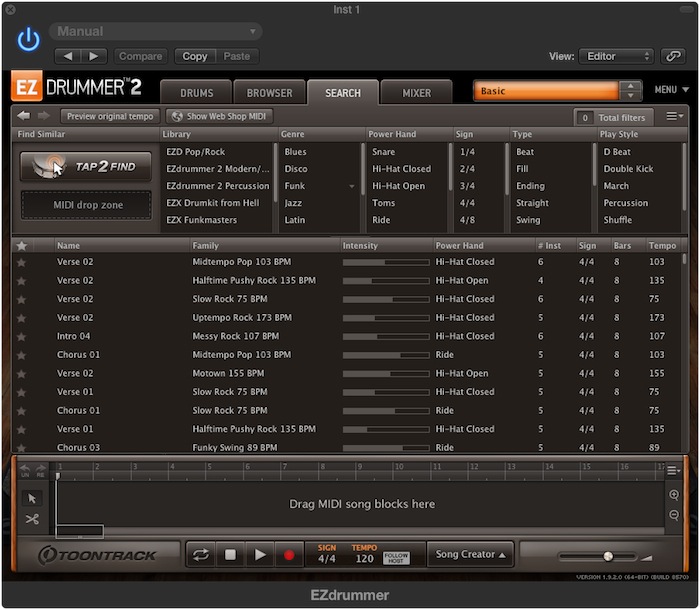Viewport: 700px width, 610px height.
Task: Click intensity bar of Intro 04 row
Action: tap(386, 337)
